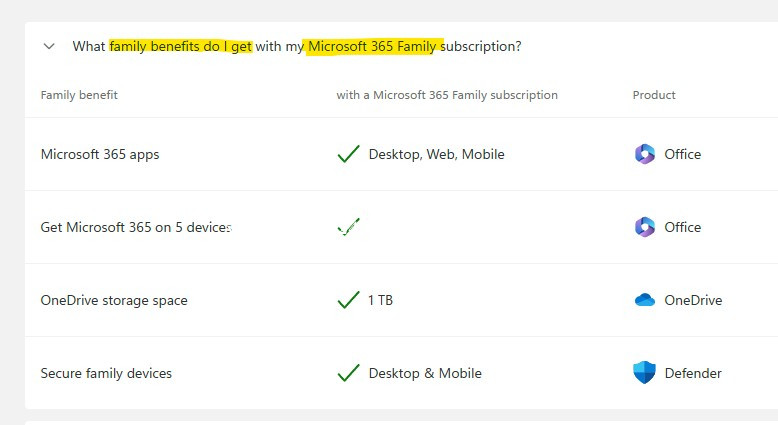Screen dimensions: 778x425
Task: Click the Family benefit column header
Action: tap(79, 95)
